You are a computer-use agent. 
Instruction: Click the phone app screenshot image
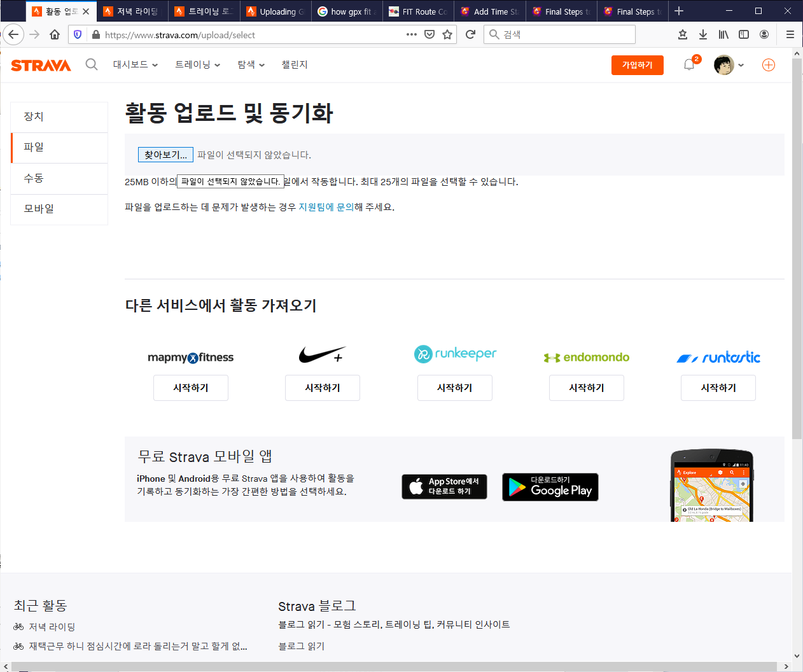tap(712, 486)
